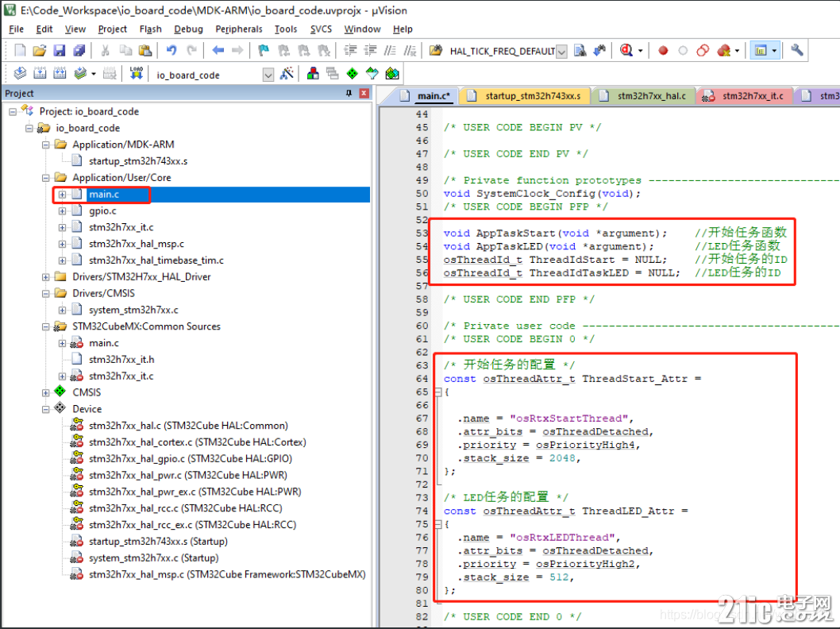Download to flash with LOAD icon
840x629 pixels.
137,73
